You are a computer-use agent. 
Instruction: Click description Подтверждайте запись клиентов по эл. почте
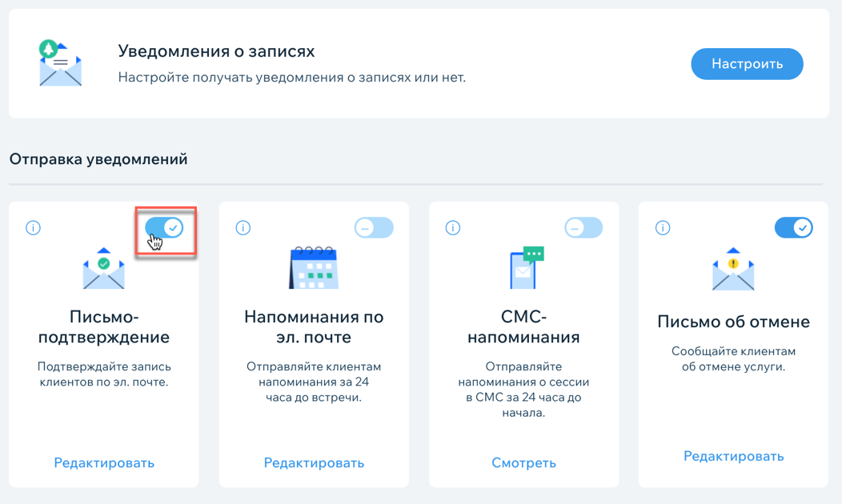pos(103,374)
